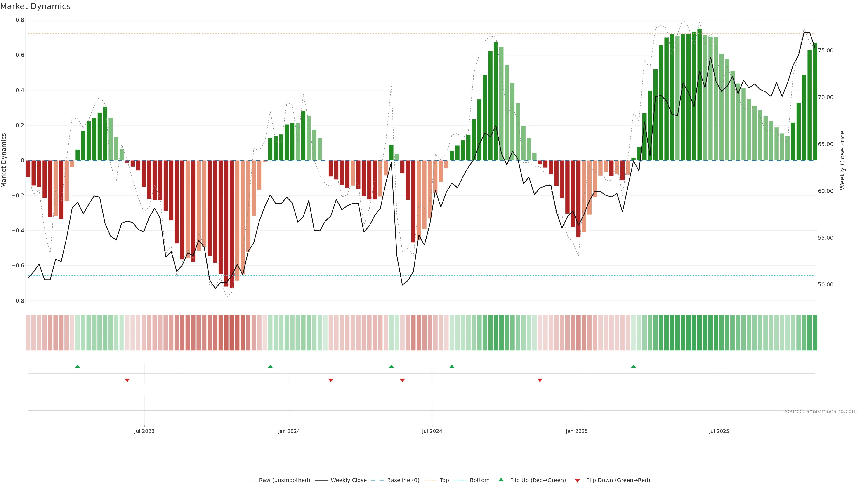Toggle Weekly Close legend entry
This screenshot has width=868, height=488.
[x=348, y=480]
